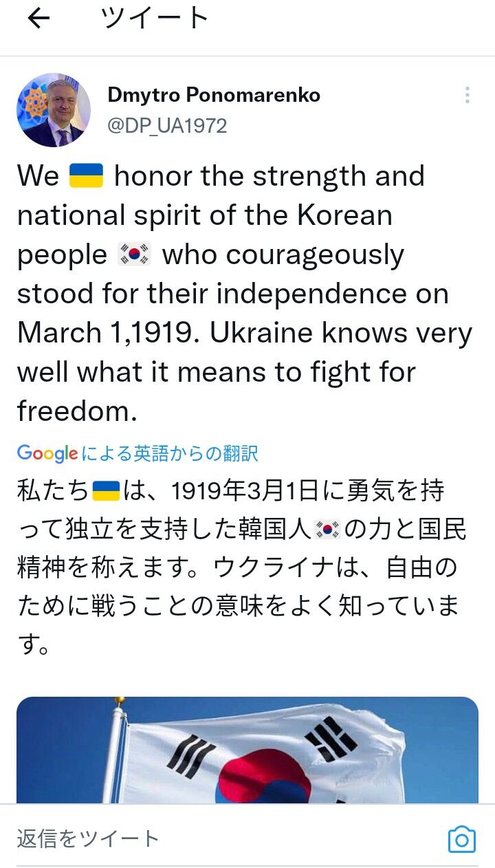Tap Korean flag emoji in Japanese translation
495x868 pixels.
pyautogui.click(x=328, y=530)
